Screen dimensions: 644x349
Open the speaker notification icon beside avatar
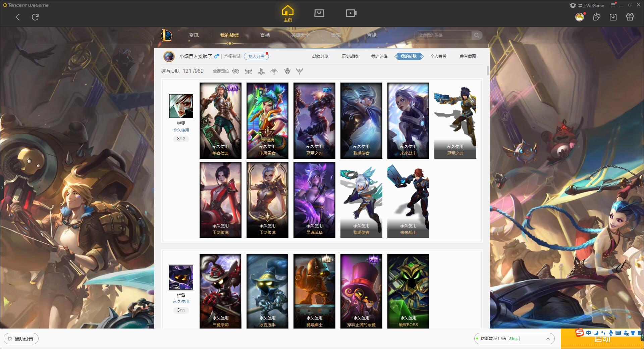596,17
